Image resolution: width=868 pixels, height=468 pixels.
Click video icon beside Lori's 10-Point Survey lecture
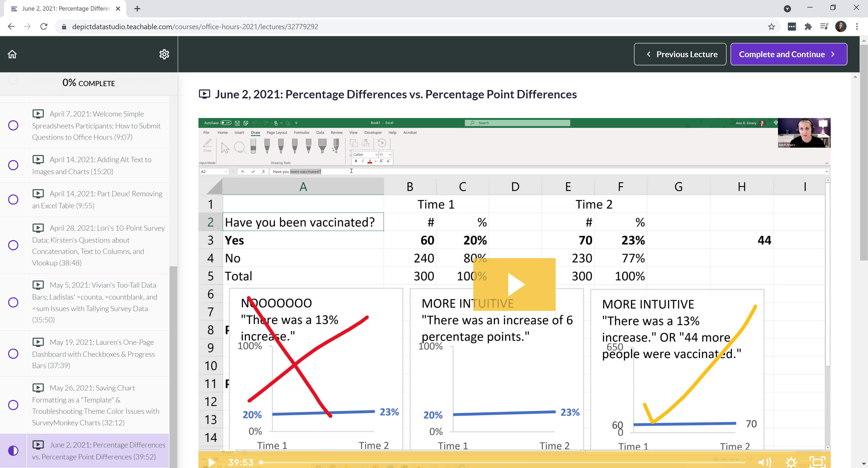click(x=38, y=228)
